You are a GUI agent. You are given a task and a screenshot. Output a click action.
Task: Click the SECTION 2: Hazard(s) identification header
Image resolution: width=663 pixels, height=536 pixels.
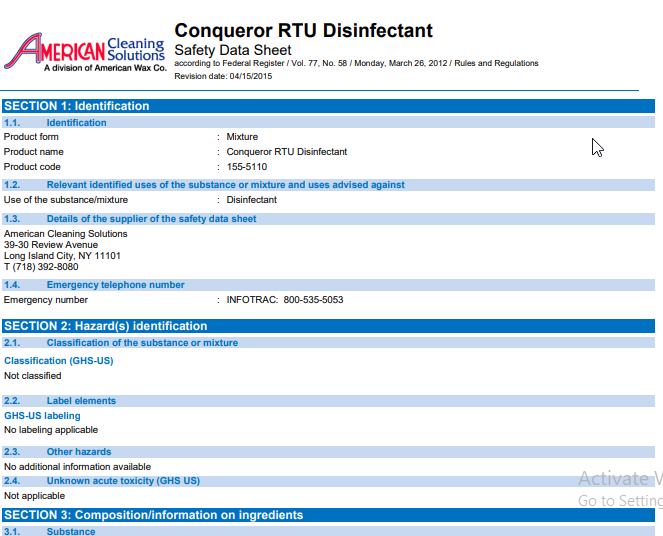point(106,326)
